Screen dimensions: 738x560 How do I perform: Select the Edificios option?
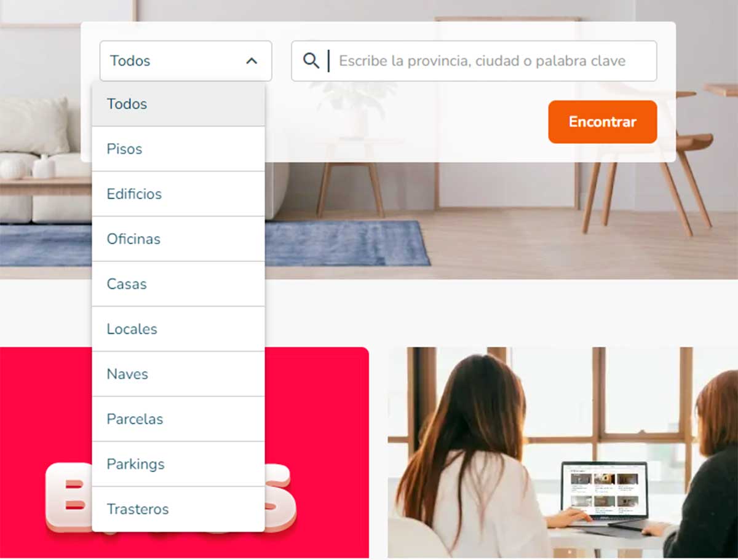178,194
